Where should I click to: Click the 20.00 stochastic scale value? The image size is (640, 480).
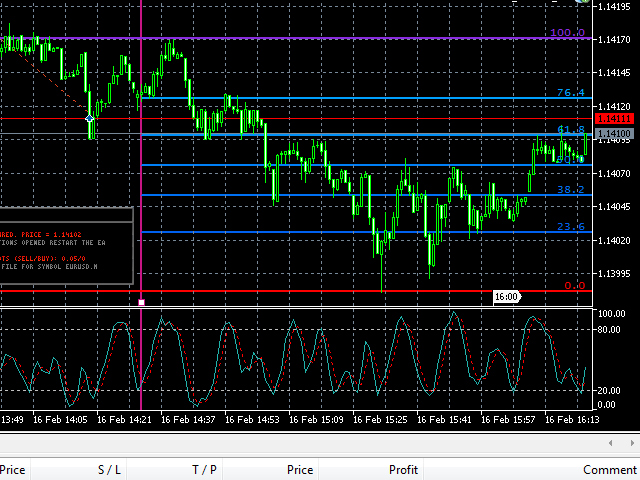pyautogui.click(x=611, y=391)
